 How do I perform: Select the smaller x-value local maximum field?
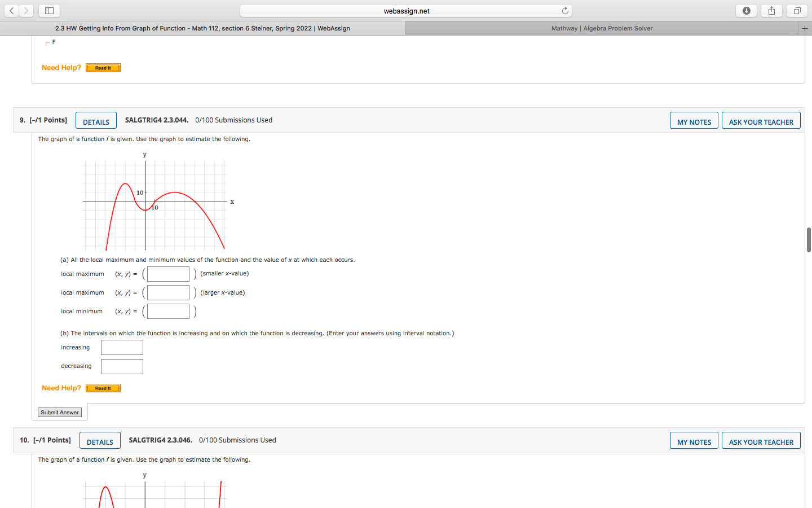pos(167,274)
